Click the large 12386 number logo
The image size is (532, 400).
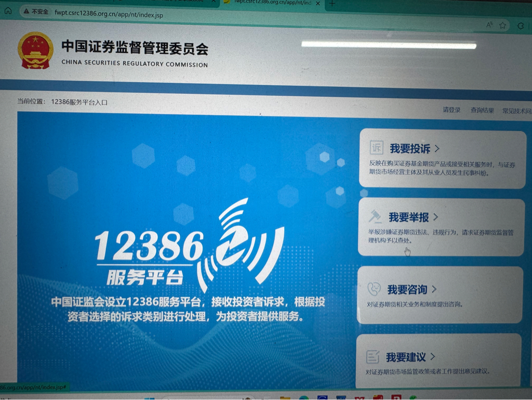click(x=149, y=246)
